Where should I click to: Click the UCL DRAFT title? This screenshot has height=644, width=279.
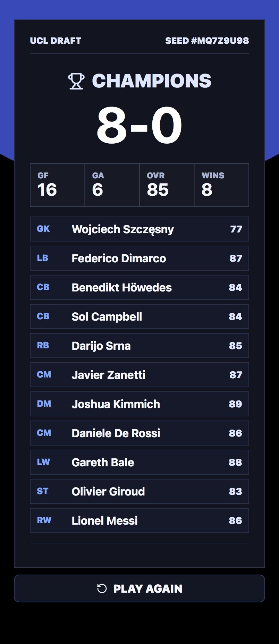56,41
